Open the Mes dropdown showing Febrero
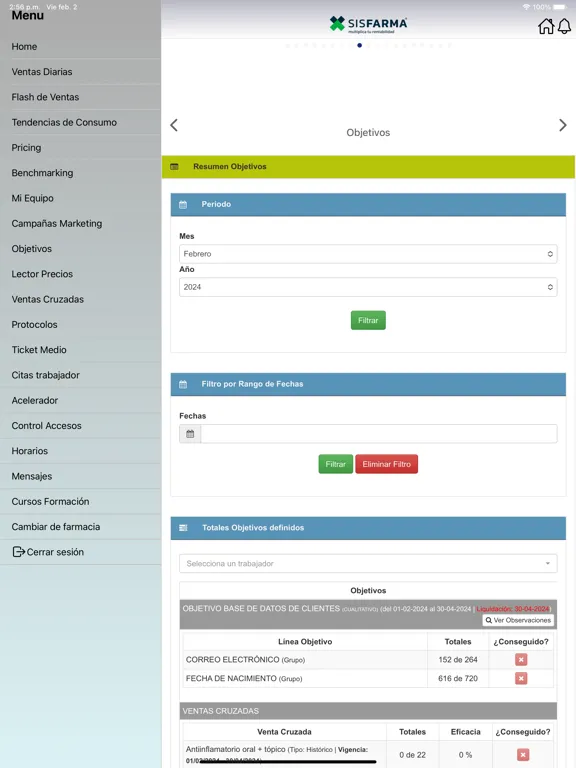 click(368, 254)
